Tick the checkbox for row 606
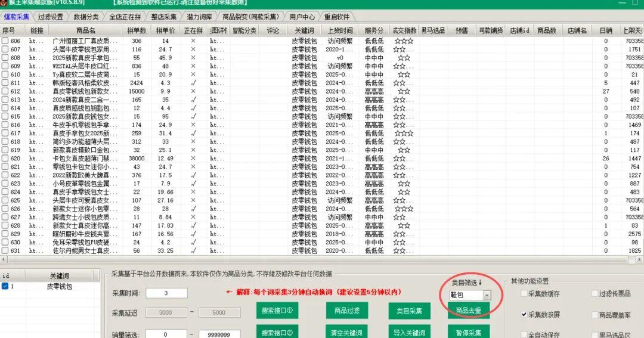 pos(5,41)
